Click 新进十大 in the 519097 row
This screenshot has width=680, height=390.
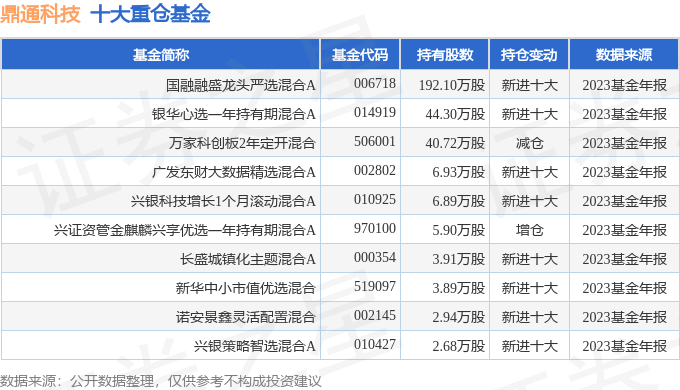(x=530, y=288)
